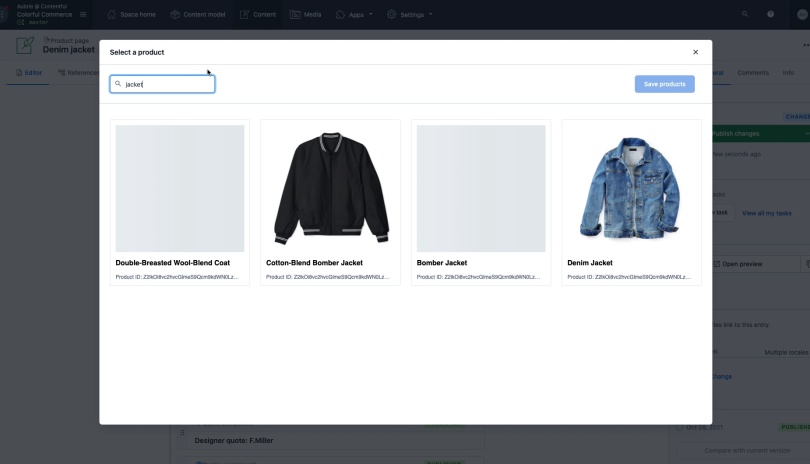This screenshot has height=464, width=810.
Task: Open the Media nav item
Action: 306,14
